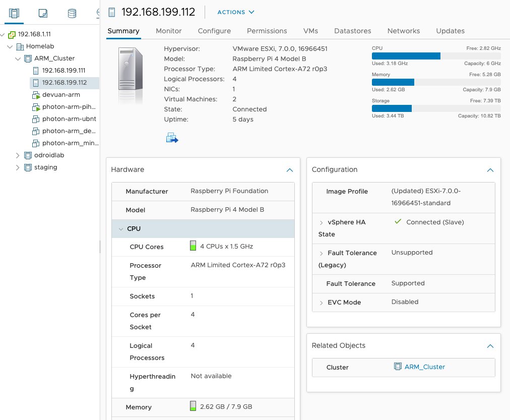Viewport: 510px width, 420px height.
Task: Expand the odroidlab tree node
Action: 18,155
